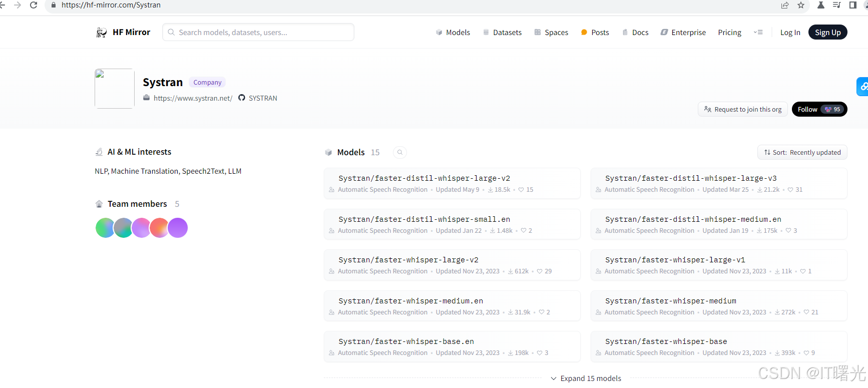Reload the page with the browser refresh icon
The image size is (868, 388).
[34, 5]
